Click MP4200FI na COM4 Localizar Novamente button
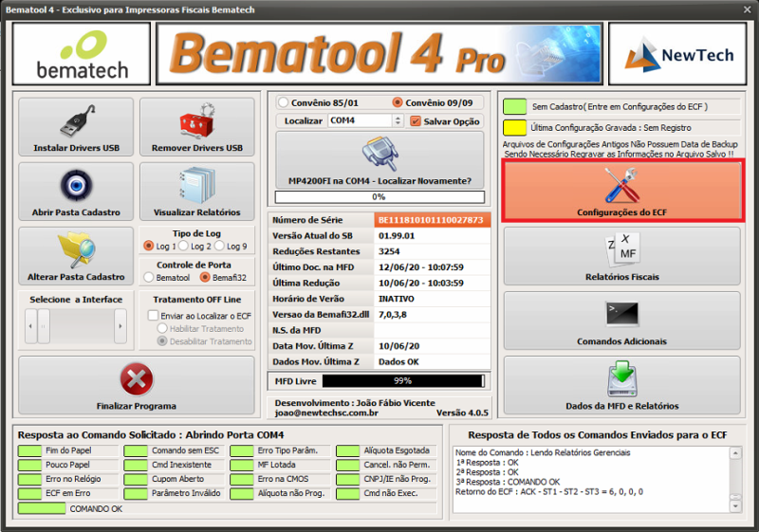Screen dimensions: 759x532 pos(379,159)
